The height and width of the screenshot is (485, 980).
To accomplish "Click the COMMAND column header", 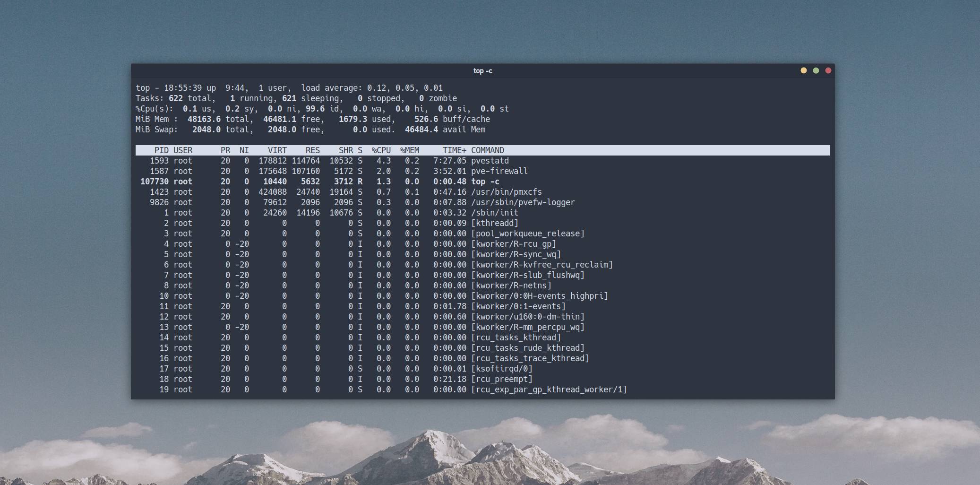I will coord(487,150).
